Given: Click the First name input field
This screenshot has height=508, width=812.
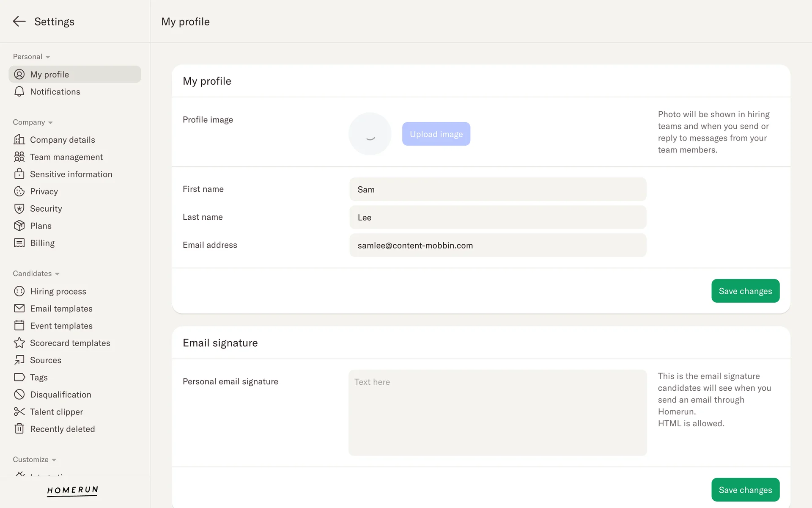Looking at the screenshot, I should coord(498,189).
